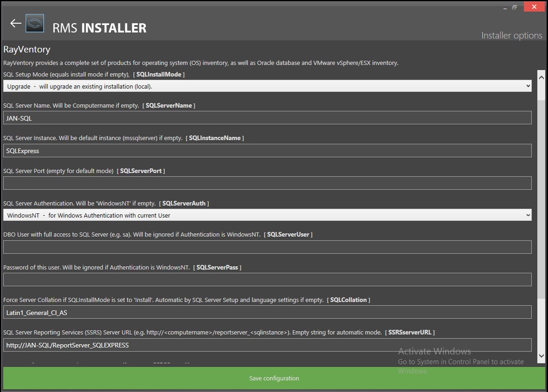Viewport: 548px width, 392px height.
Task: Select the SQLCollation field with Latin1_General_CI_AS
Action: 267,312
